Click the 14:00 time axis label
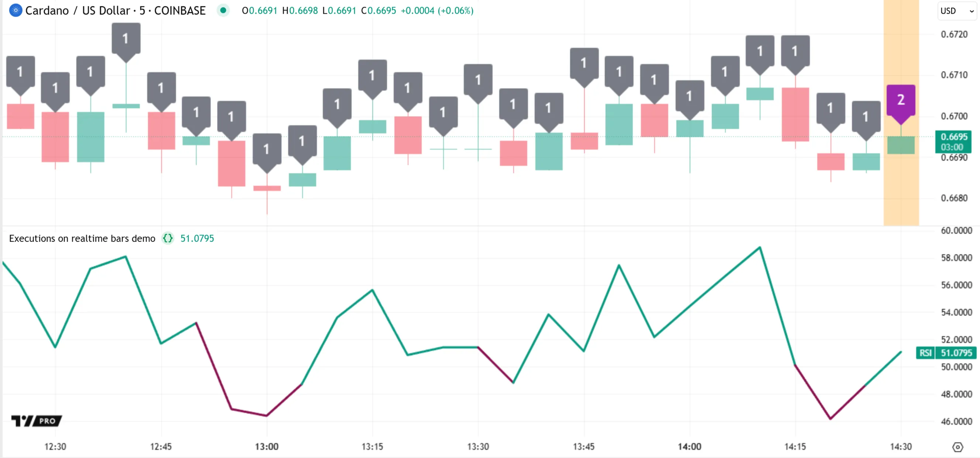This screenshot has height=458, width=980. click(x=689, y=447)
